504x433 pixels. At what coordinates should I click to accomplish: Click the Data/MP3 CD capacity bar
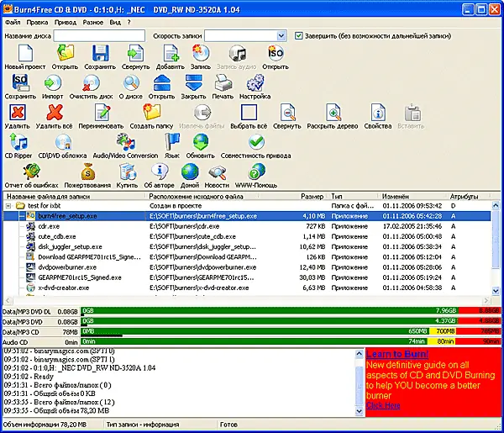[291, 331]
